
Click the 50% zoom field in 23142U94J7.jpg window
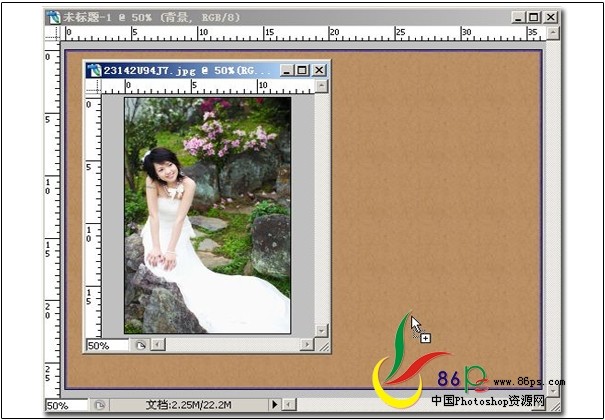pyautogui.click(x=107, y=345)
